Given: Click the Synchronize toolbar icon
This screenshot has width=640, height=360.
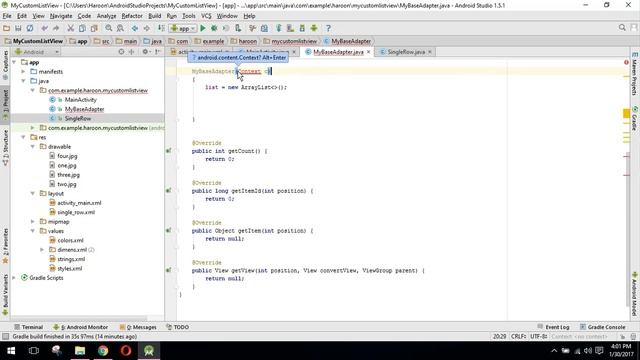Looking at the screenshot, I should pos(30,28).
